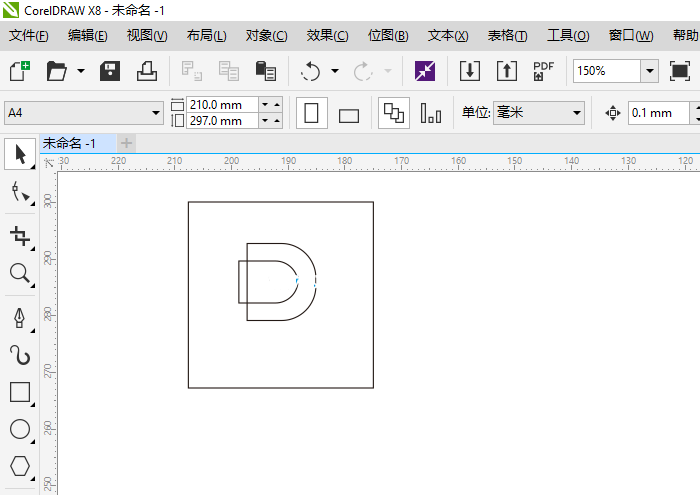Select the Zoom magnifier tool

click(19, 274)
